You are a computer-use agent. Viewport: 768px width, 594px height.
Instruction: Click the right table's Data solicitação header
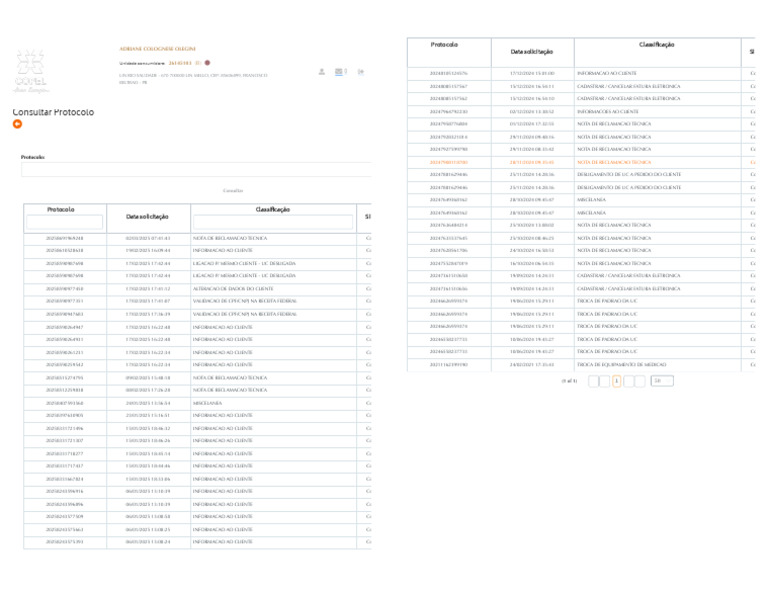(532, 51)
